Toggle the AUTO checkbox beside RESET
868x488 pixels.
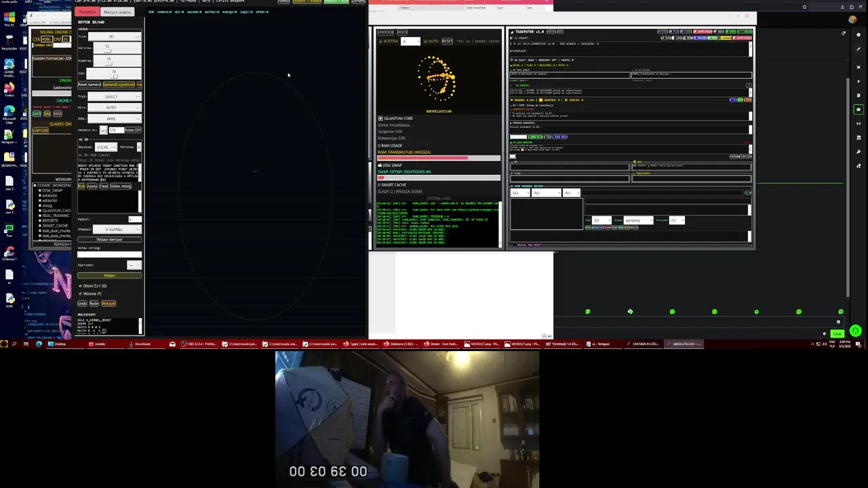pyautogui.click(x=427, y=41)
